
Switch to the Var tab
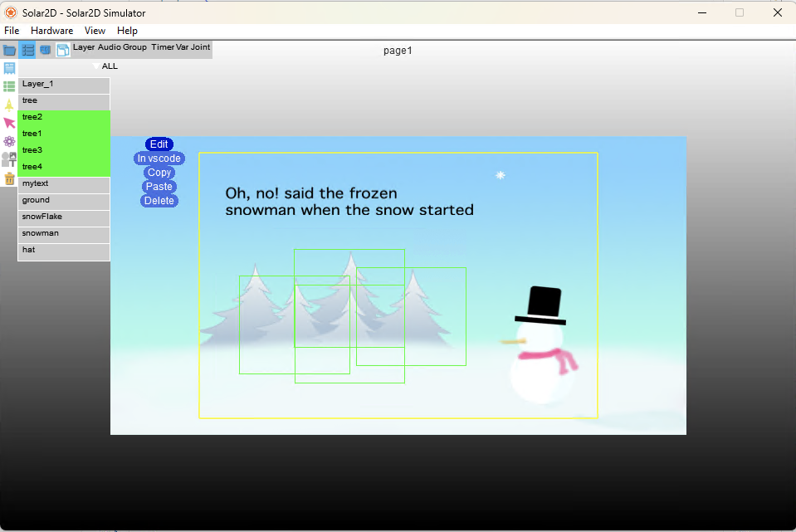click(182, 47)
